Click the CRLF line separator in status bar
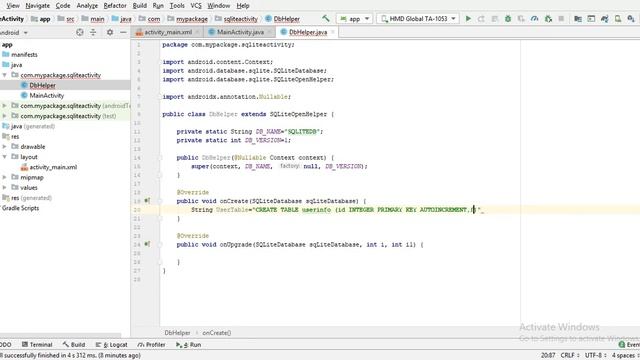 click(570, 356)
